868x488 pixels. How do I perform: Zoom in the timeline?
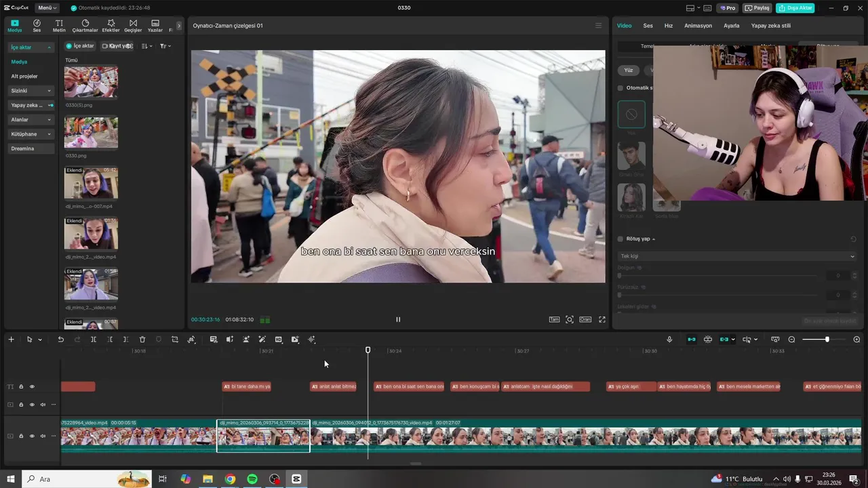coord(857,340)
